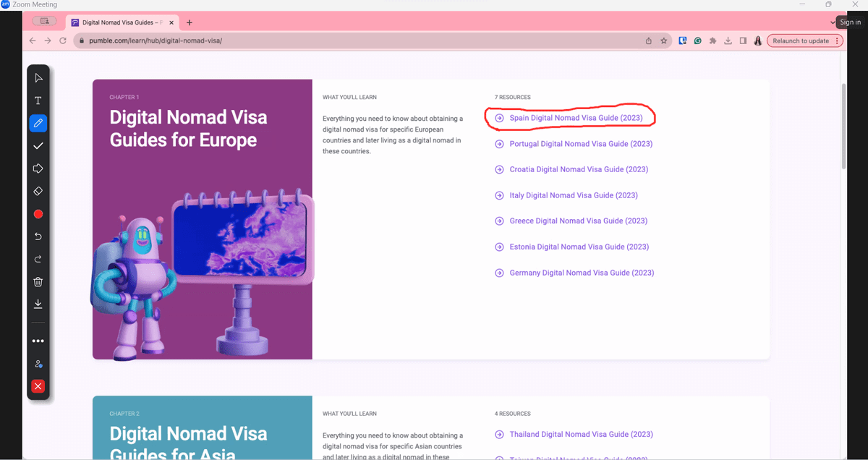
Task: Open Italy Digital Nomad Visa Guide (2023)
Action: (x=574, y=195)
